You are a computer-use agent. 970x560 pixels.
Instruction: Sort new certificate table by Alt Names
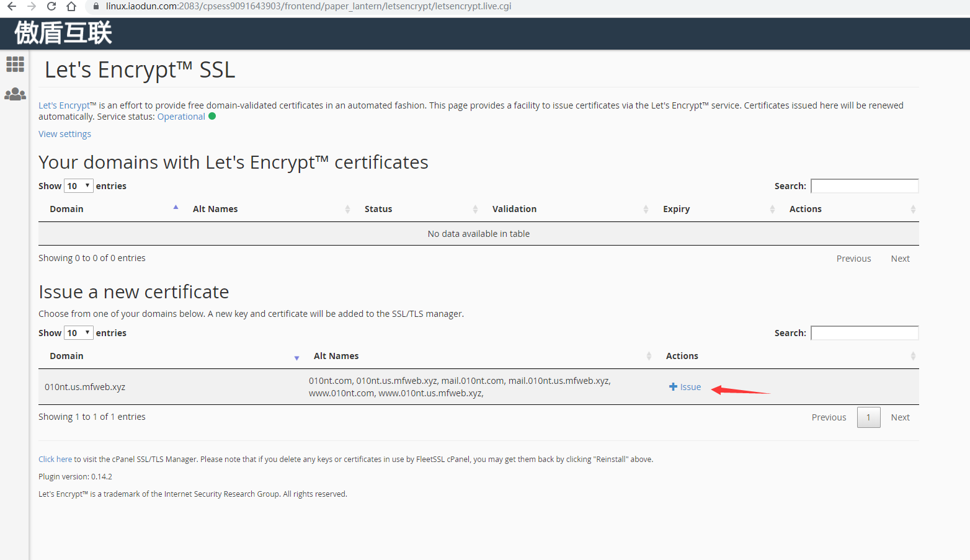click(x=336, y=356)
